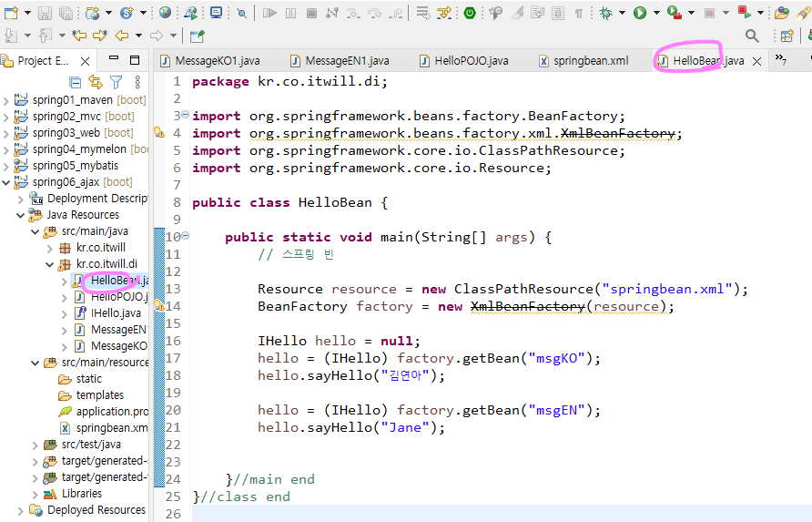This screenshot has height=522, width=812.
Task: Switch to the springbean.xml tab
Action: coord(584,61)
